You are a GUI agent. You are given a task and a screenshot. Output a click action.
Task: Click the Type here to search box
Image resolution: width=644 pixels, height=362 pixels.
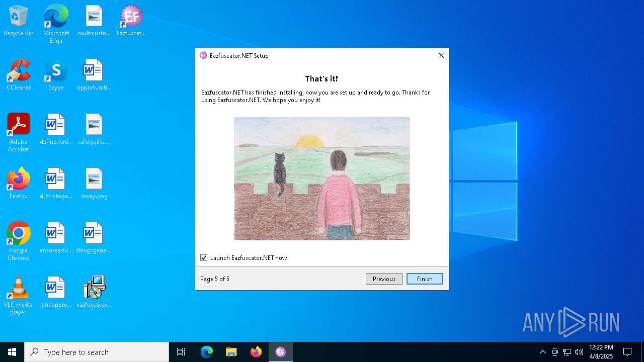point(97,352)
